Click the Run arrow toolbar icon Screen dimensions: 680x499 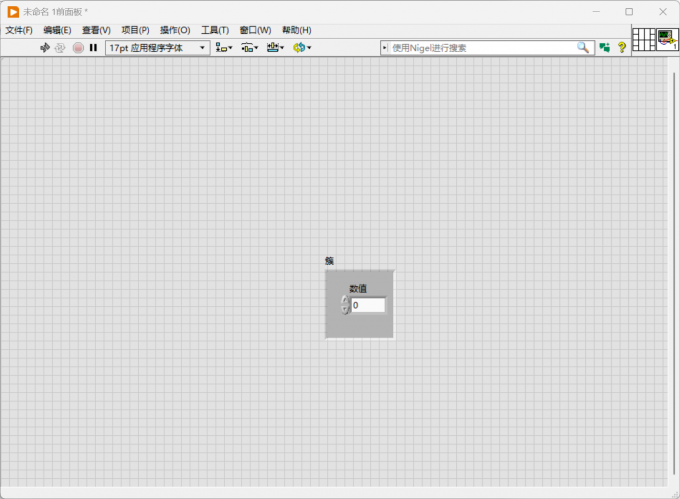click(x=45, y=48)
